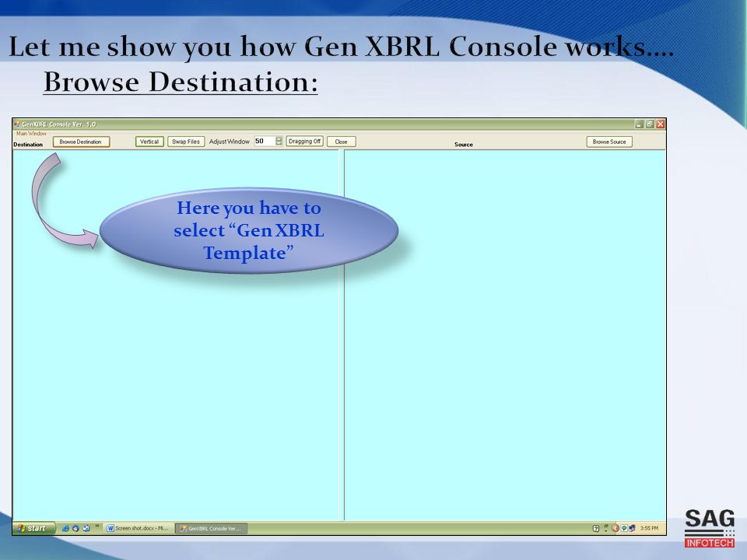Launch Internet Explorer from quick launch
The image size is (747, 560).
(x=65, y=528)
